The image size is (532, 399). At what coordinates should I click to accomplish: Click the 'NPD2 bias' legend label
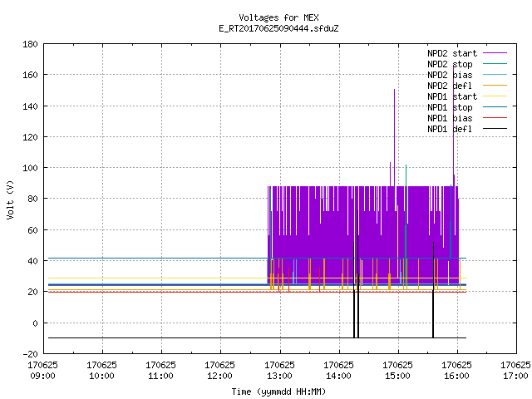450,75
